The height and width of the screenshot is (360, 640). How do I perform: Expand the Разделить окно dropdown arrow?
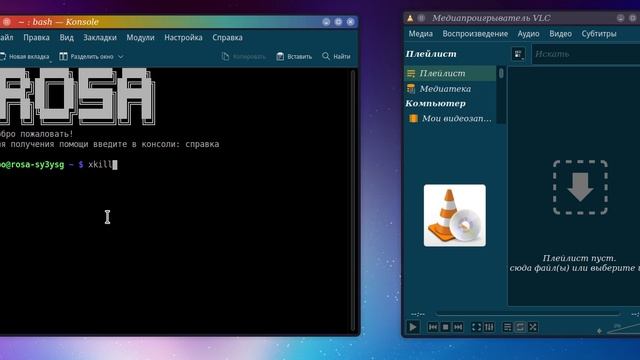[x=120, y=57]
